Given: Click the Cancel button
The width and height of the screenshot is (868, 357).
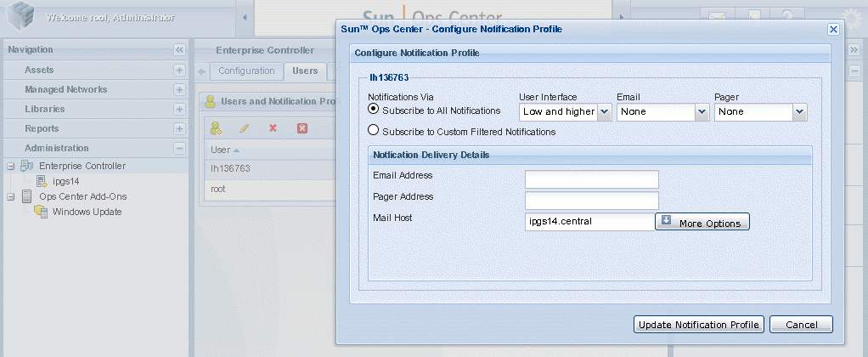Looking at the screenshot, I should pyautogui.click(x=801, y=325).
